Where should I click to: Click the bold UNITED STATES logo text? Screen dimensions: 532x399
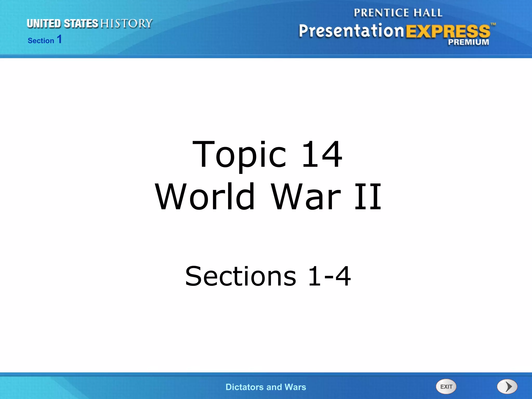[62, 24]
